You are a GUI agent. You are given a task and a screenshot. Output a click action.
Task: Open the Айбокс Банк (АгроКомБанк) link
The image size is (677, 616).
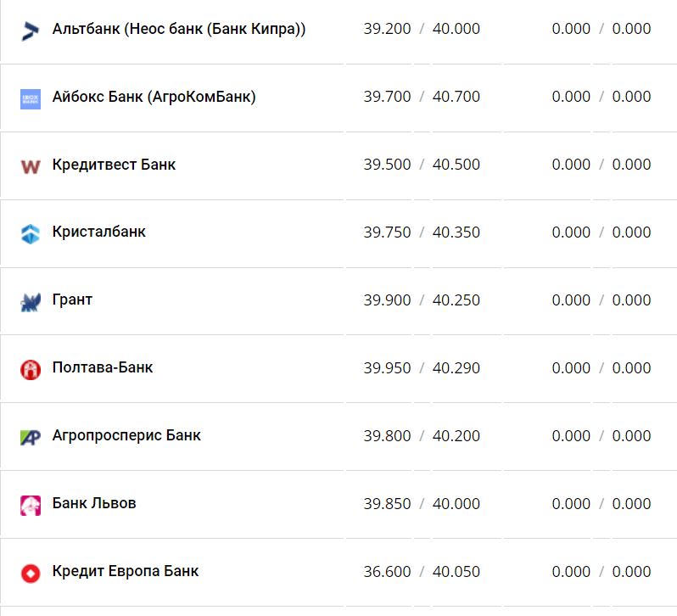pos(154,97)
